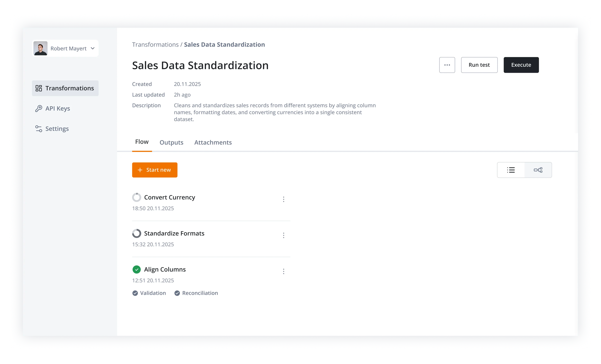Image resolution: width=601 pixels, height=364 pixels.
Task: Switch to list view layout
Action: pos(511,170)
